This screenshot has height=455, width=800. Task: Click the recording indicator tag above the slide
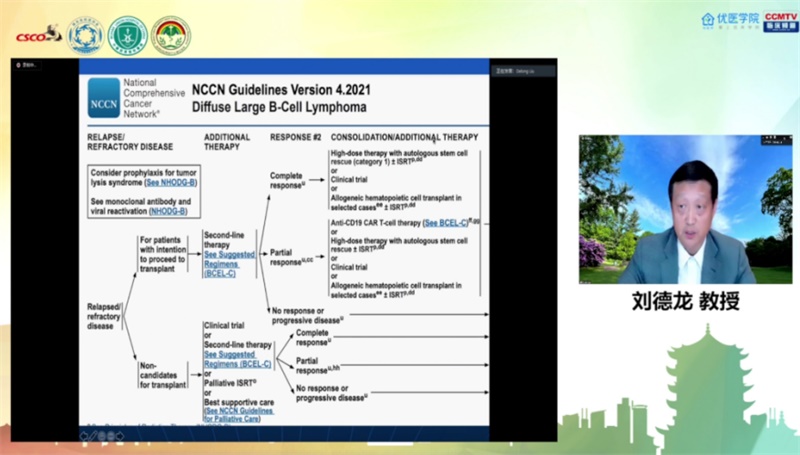(27, 65)
